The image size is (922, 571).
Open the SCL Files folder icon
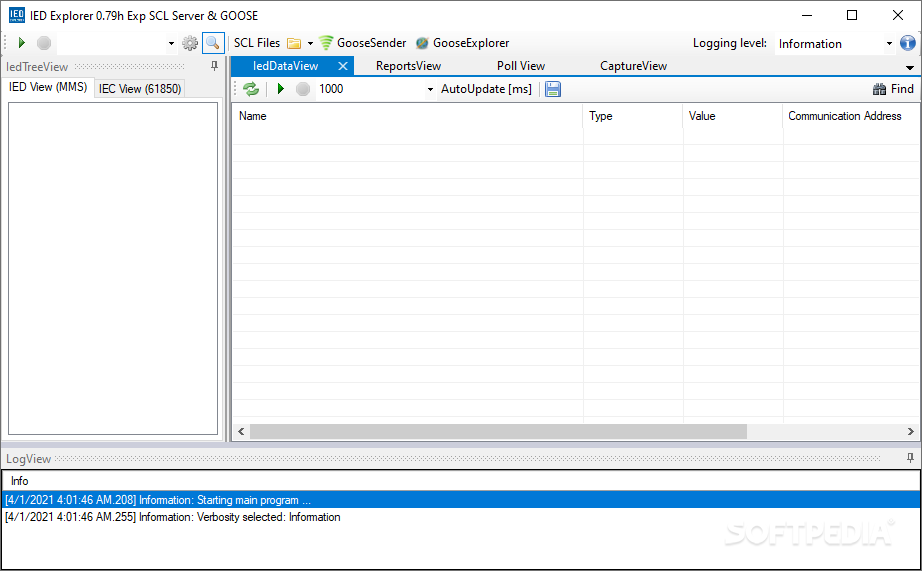pos(294,43)
